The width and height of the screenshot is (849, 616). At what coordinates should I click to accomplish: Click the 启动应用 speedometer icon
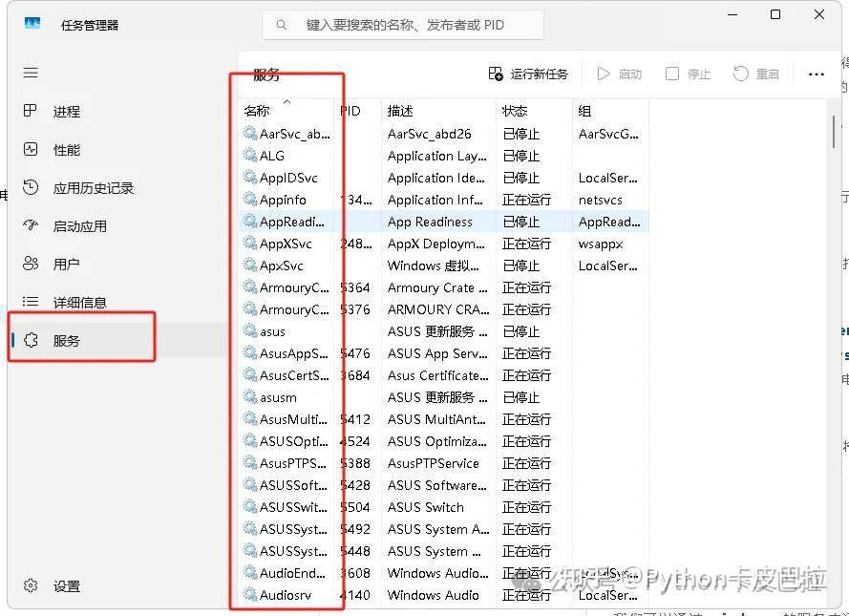31,225
